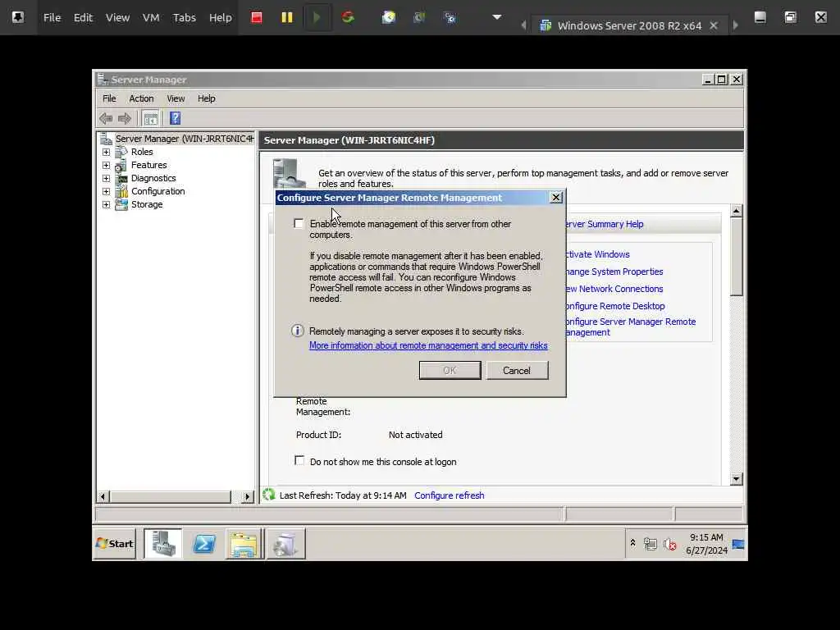Close the Windows Server 2008 R2 x64 tab

(x=714, y=25)
